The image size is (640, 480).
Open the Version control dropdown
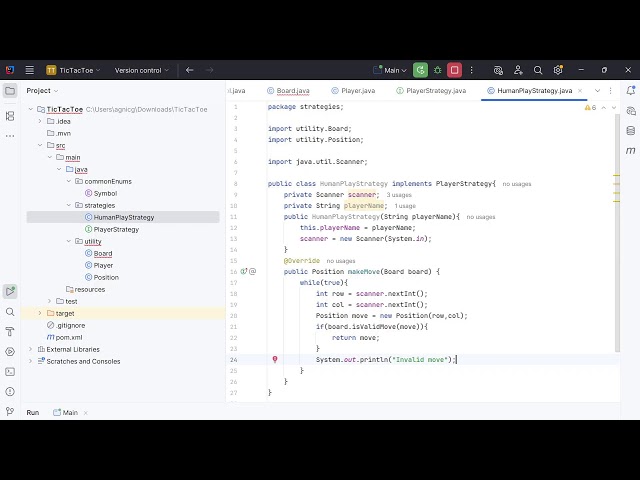[x=141, y=70]
